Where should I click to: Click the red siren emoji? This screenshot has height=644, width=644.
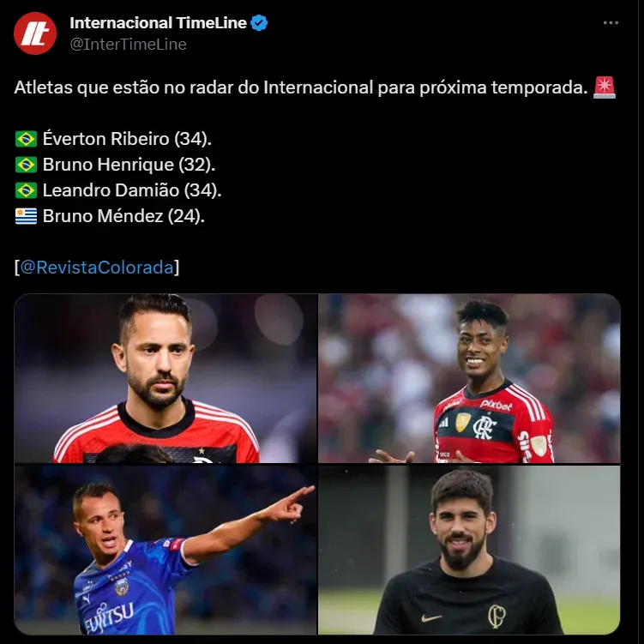605,87
